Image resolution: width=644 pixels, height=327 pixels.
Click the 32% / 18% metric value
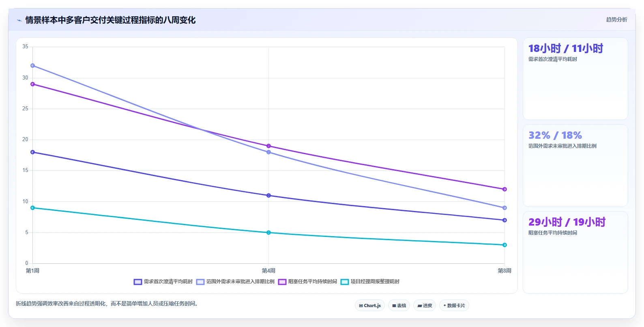tap(555, 135)
